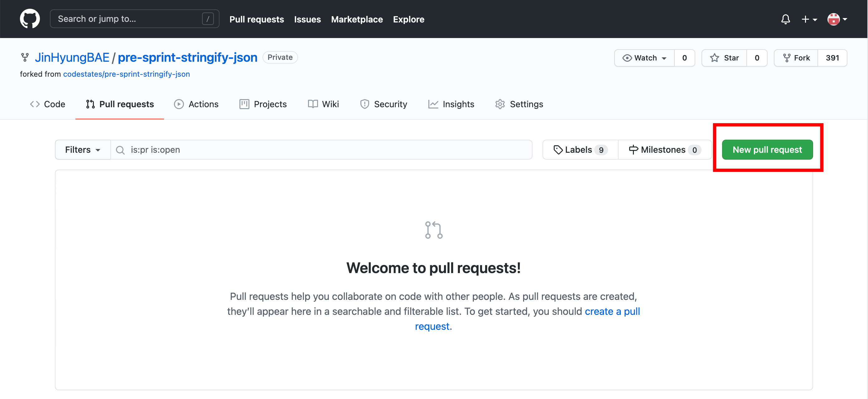View the watchers count 0
Screen dimensions: 868x399
[684, 58]
